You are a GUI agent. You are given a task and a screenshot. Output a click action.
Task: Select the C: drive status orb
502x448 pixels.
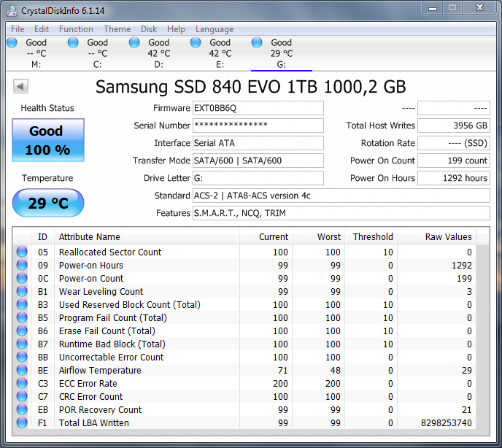click(x=73, y=42)
